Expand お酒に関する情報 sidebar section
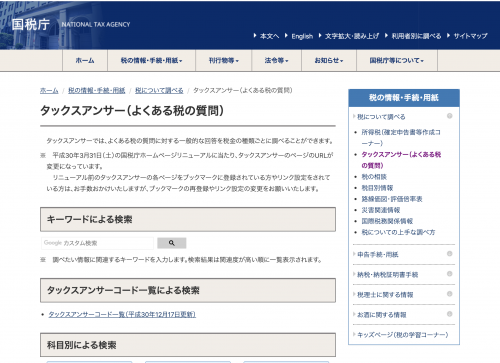Image resolution: width=500 pixels, height=363 pixels. click(x=382, y=315)
